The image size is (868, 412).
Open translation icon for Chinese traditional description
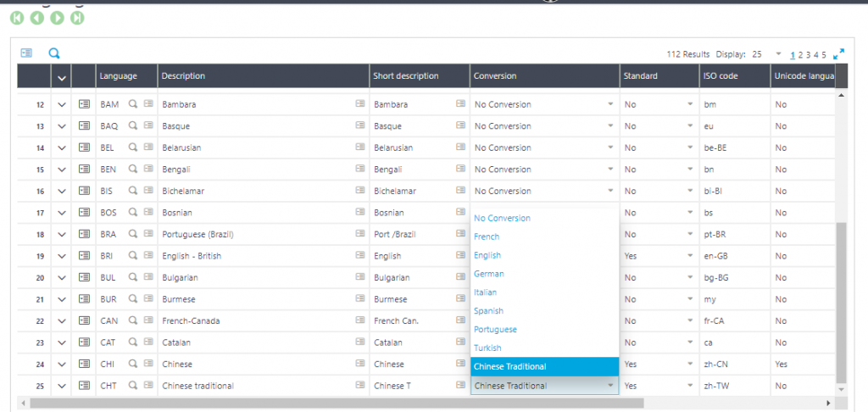359,386
